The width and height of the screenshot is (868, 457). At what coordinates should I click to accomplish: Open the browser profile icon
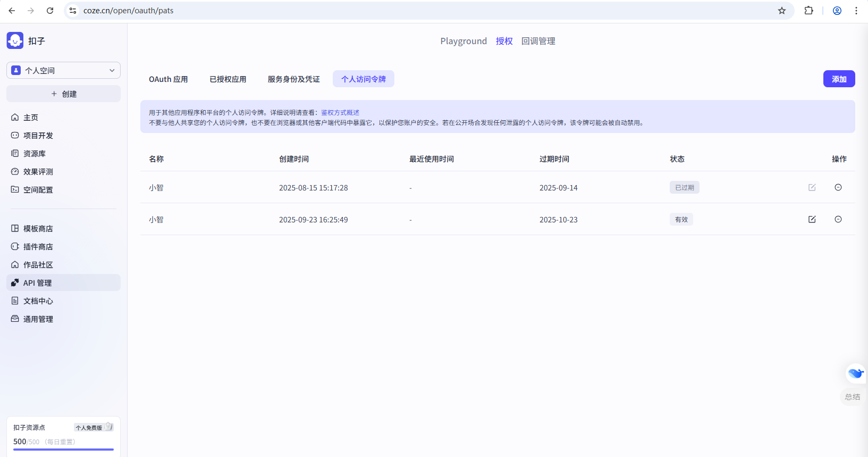(837, 11)
